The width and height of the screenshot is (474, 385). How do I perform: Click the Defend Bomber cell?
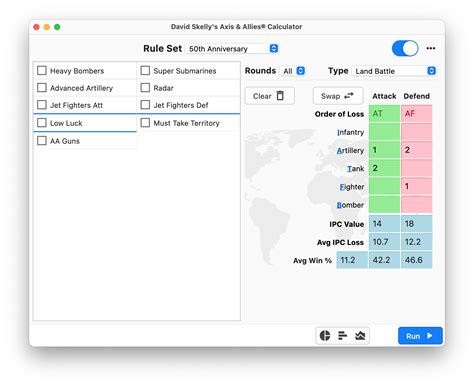417,204
